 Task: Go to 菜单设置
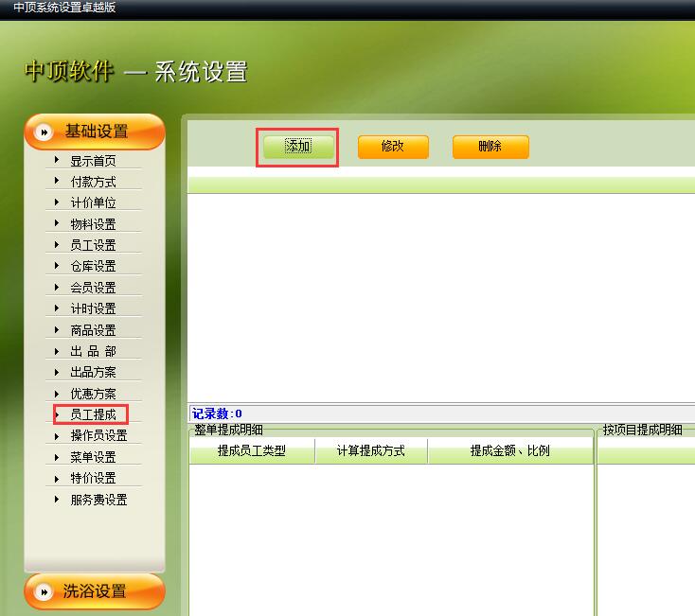coord(93,457)
